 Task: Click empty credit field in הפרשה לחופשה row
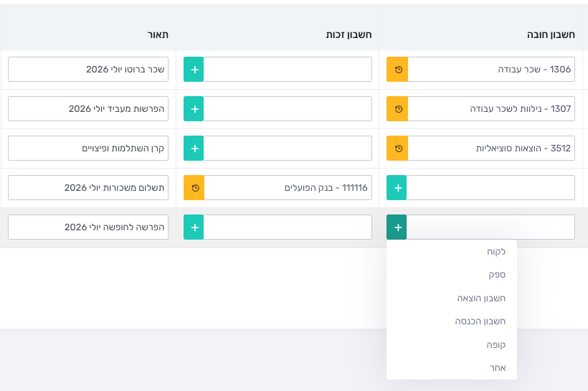point(288,227)
